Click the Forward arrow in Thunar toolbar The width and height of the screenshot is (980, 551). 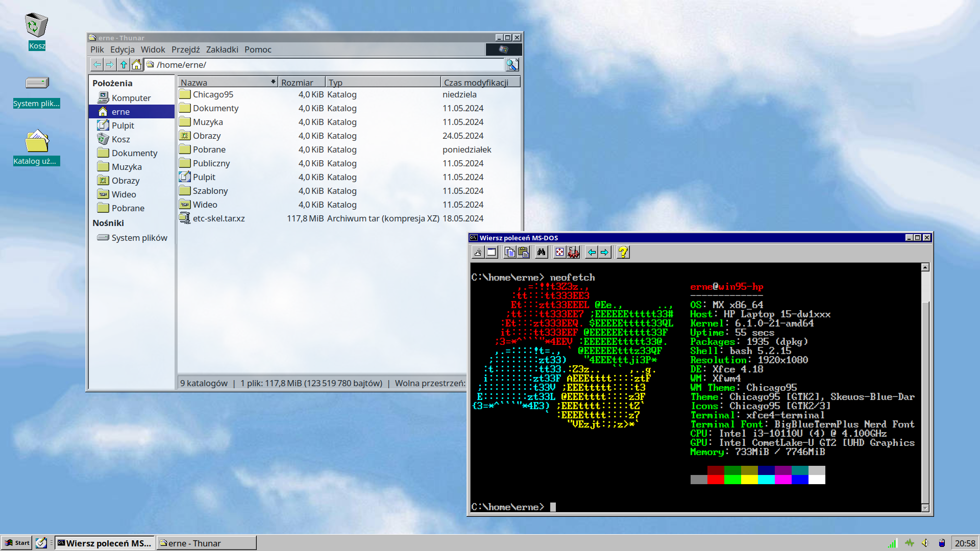click(109, 65)
